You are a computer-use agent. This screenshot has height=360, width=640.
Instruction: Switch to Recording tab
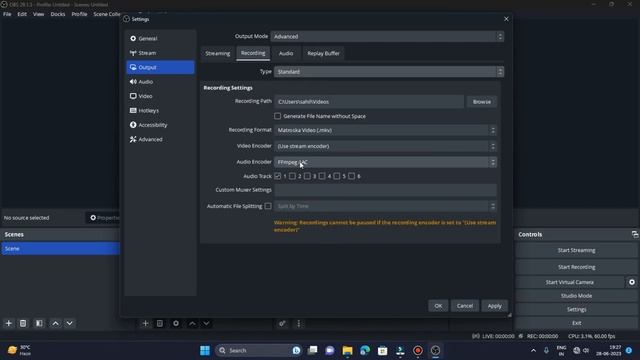tap(253, 53)
